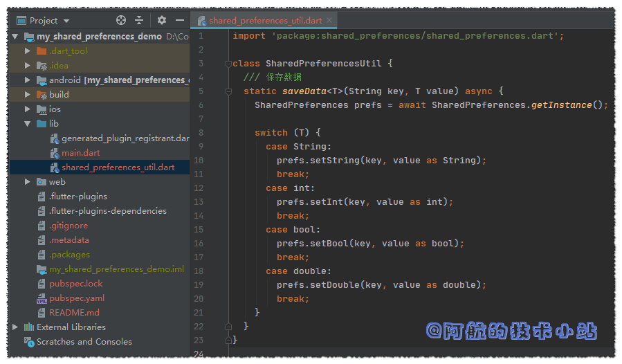Fold the class SharedPreferencesUtil block at line 3

coord(228,64)
